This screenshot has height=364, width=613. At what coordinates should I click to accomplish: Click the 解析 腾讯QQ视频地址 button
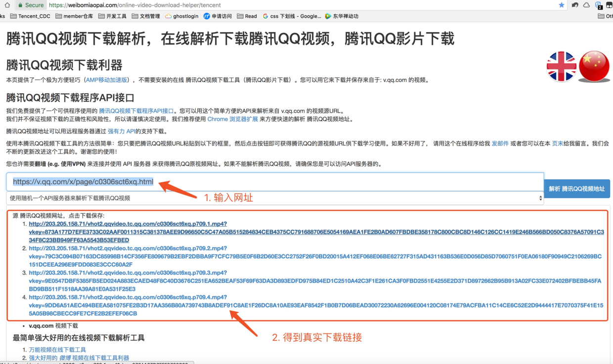coord(576,189)
